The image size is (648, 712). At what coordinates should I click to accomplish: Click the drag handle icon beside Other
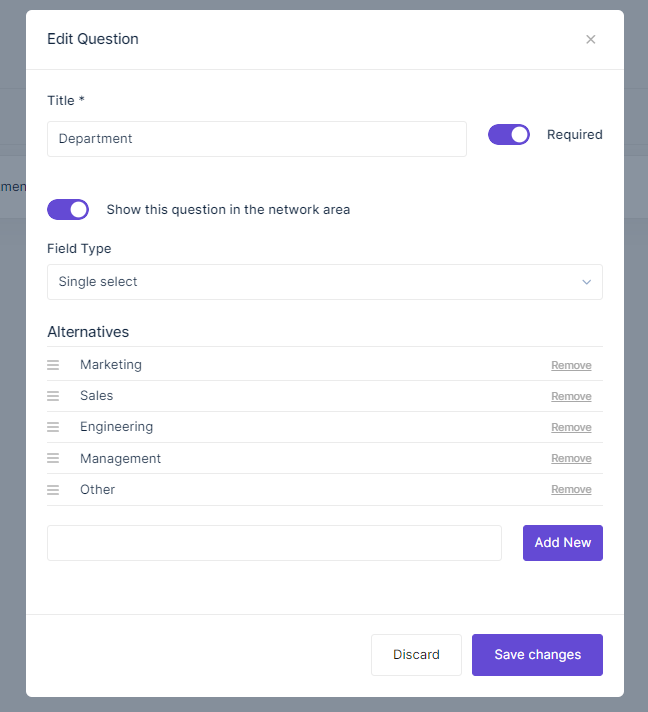(x=53, y=490)
